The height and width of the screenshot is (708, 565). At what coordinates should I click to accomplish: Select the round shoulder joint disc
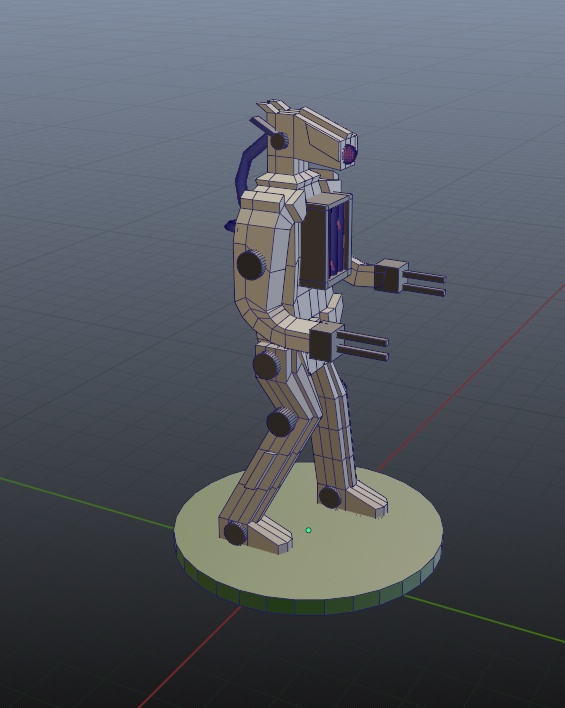pyautogui.click(x=251, y=265)
